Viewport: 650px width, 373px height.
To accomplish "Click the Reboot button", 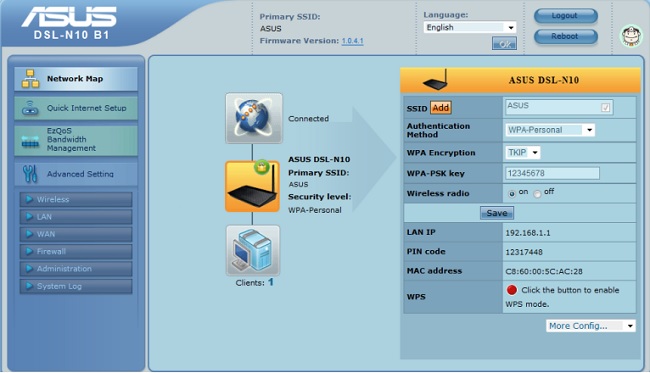I will pyautogui.click(x=565, y=36).
